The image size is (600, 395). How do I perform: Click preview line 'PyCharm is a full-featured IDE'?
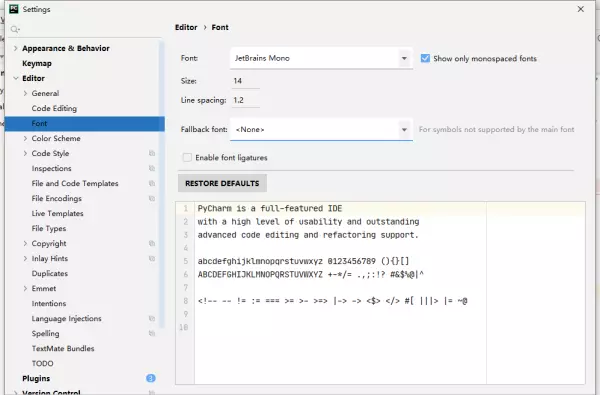(270, 209)
